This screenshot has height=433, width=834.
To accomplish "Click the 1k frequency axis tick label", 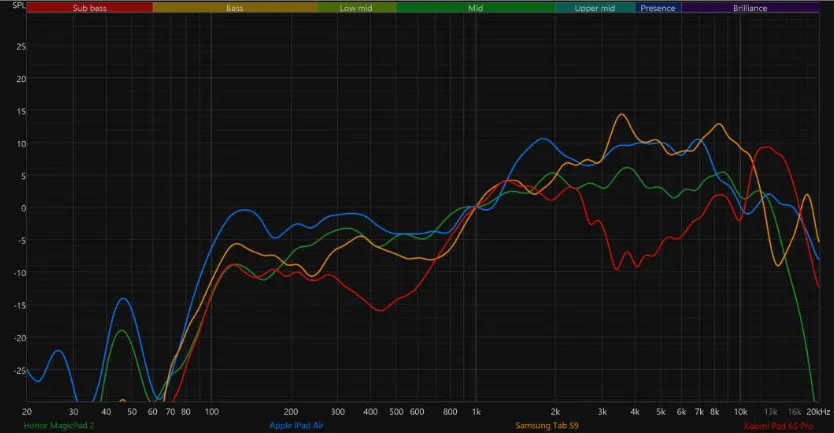I will (x=476, y=412).
